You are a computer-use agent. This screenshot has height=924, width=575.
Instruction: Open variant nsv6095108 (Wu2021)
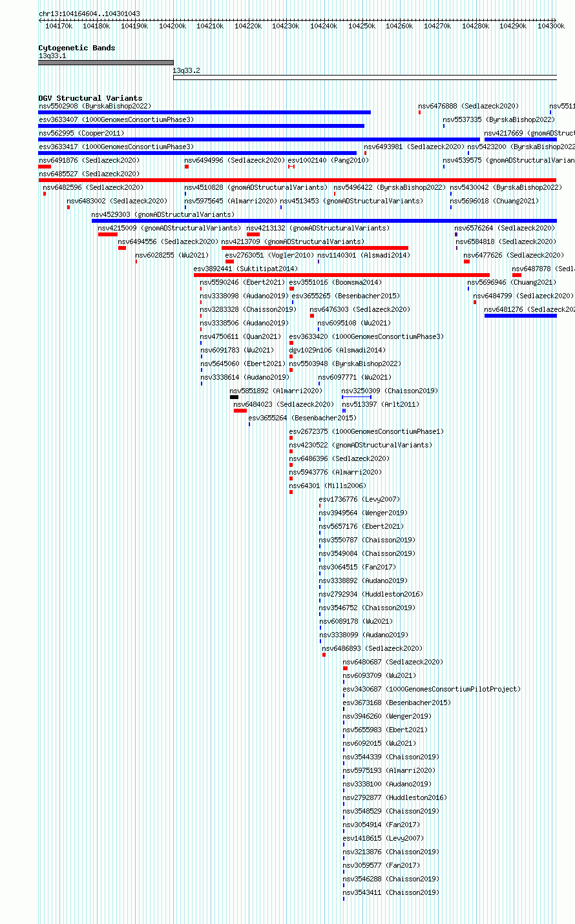point(319,329)
